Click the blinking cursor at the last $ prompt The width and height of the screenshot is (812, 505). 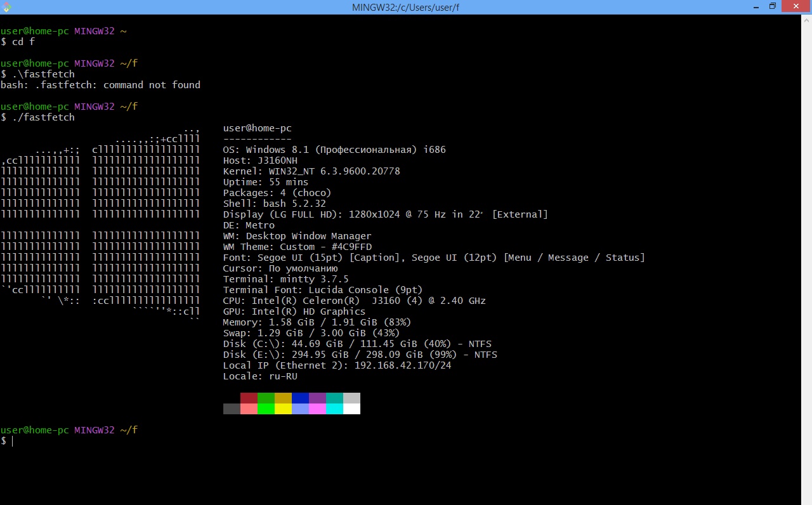pyautogui.click(x=12, y=441)
